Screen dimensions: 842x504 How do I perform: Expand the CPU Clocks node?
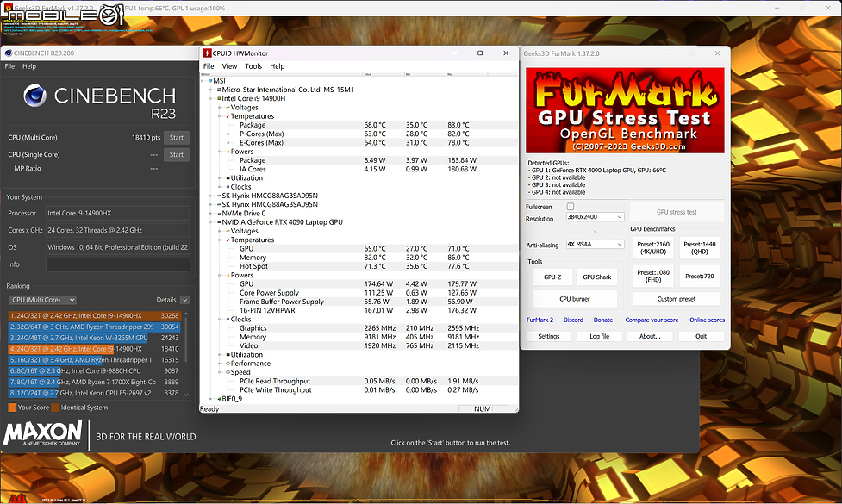[220, 187]
